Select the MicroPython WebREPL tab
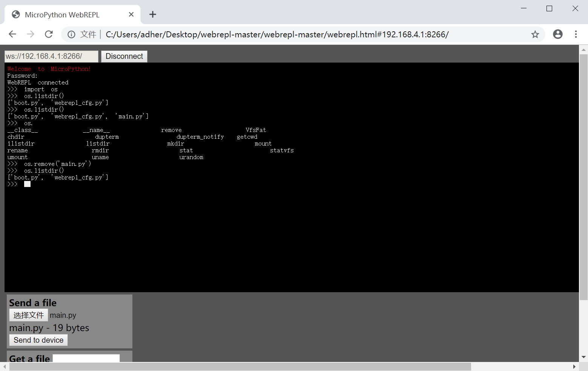This screenshot has height=371, width=588. 72,14
